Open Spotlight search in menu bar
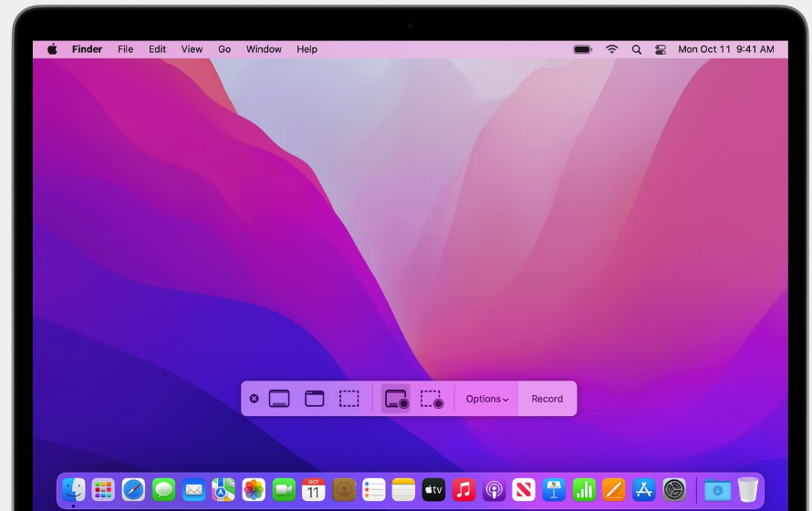The width and height of the screenshot is (812, 511). [636, 49]
